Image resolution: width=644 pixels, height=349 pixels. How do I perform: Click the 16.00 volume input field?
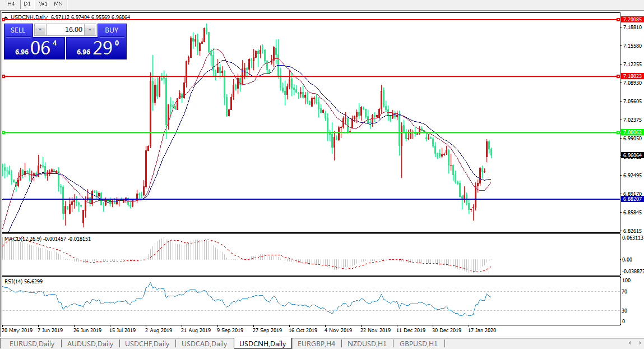click(65, 30)
